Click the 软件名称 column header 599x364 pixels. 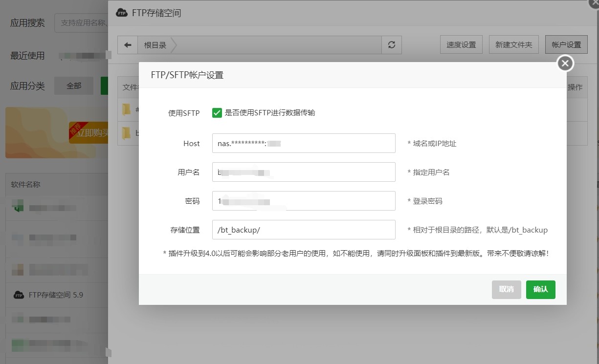pos(26,185)
